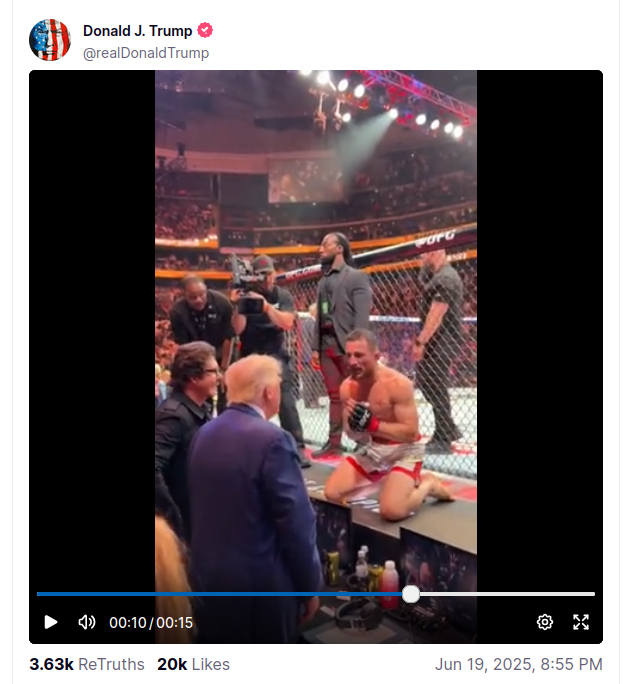Image resolution: width=623 pixels, height=684 pixels.
Task: View the 20k Likes list
Action: tap(193, 664)
